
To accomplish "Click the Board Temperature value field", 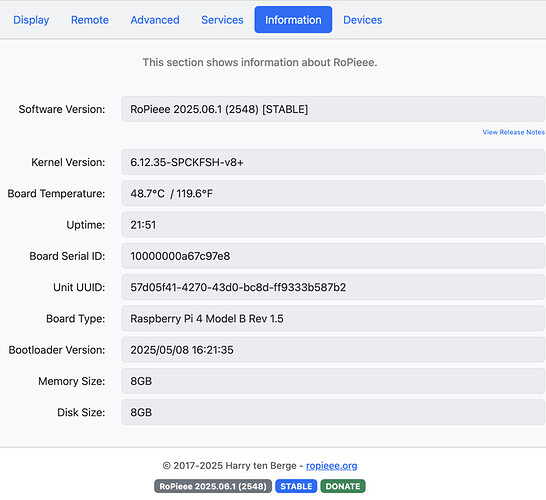I will [x=333, y=194].
